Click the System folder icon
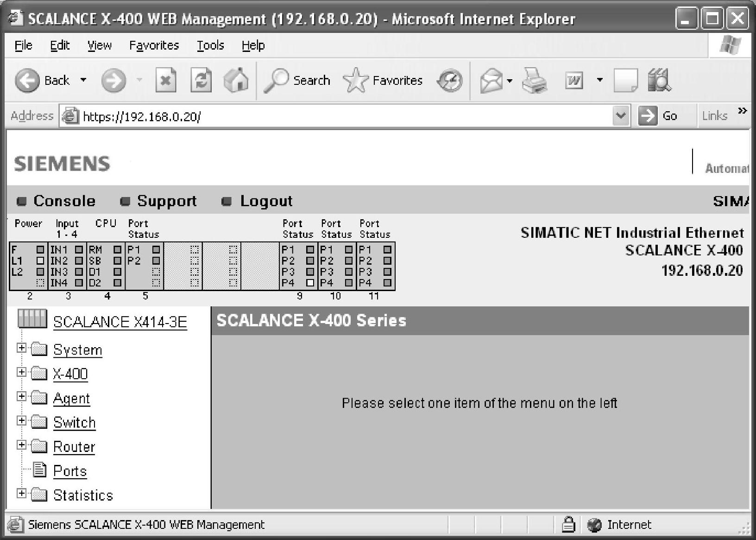 (x=39, y=349)
